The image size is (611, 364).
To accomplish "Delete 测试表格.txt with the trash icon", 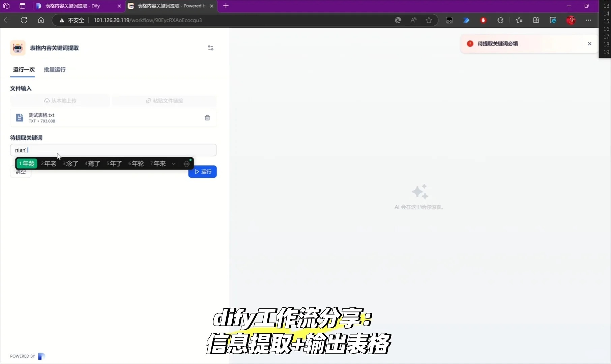I will pos(207,118).
